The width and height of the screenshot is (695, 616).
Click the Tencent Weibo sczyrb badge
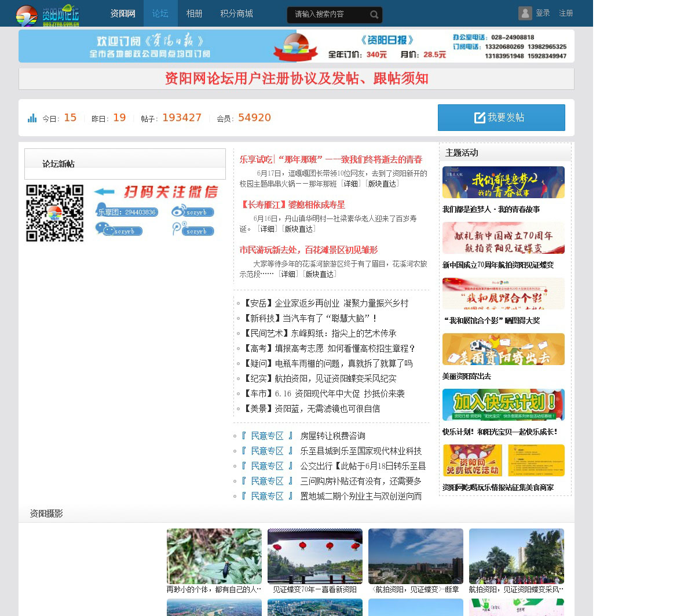(193, 229)
